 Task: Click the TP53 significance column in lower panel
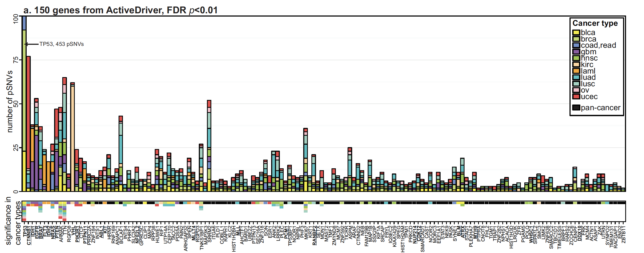click(24, 211)
